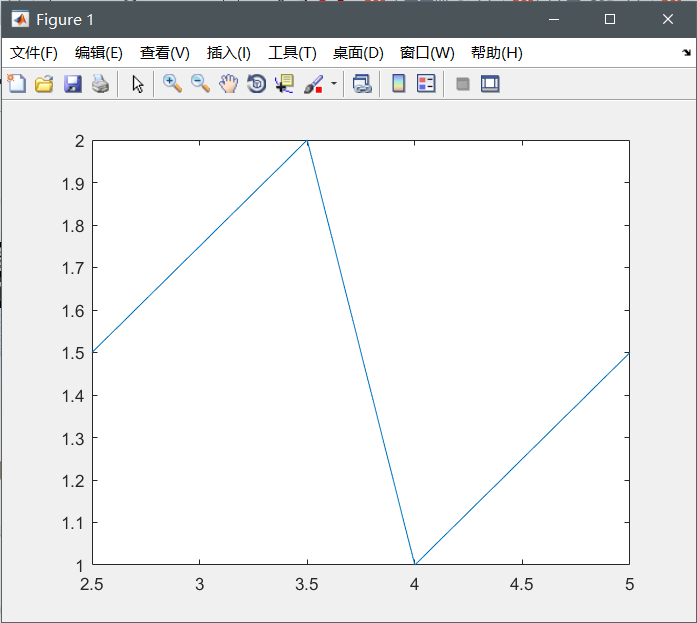Activate the Zoom In magnifier tool
The image size is (697, 623).
172,84
